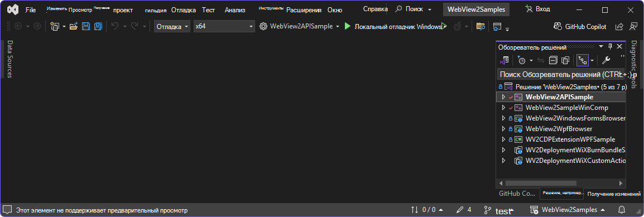
Task: Expand WV2CDPExtensionWPFSample project node
Action: click(x=503, y=139)
